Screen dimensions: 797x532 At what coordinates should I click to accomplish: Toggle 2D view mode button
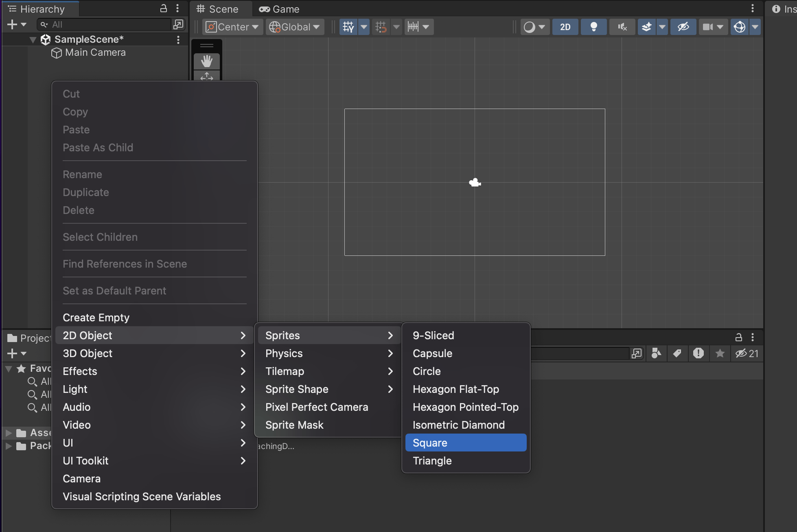565,27
